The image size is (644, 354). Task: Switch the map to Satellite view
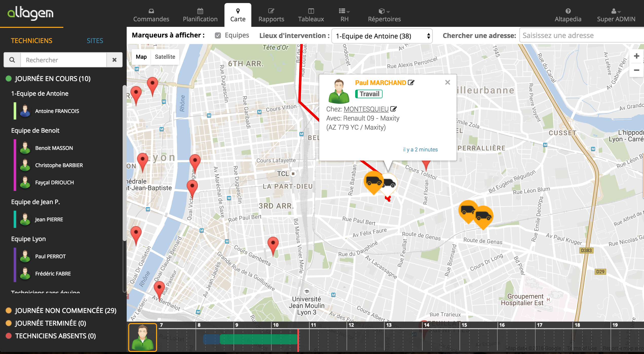165,57
